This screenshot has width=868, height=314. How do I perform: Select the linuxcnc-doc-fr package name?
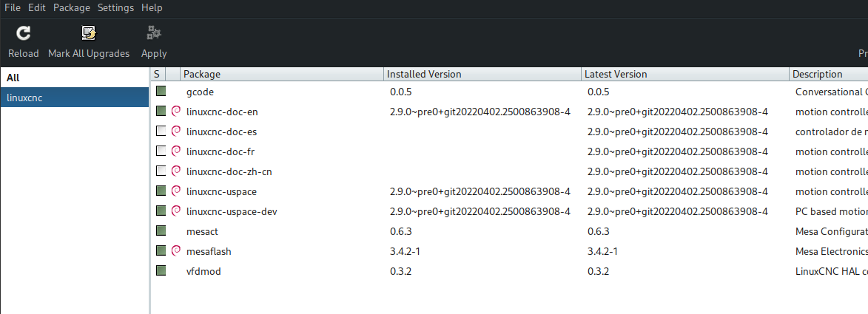pyautogui.click(x=221, y=151)
